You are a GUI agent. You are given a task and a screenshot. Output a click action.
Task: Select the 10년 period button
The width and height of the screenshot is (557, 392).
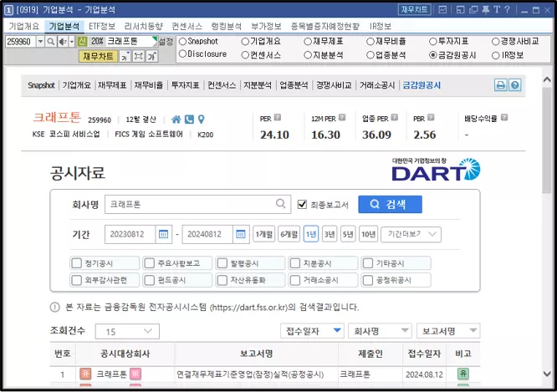(x=368, y=234)
